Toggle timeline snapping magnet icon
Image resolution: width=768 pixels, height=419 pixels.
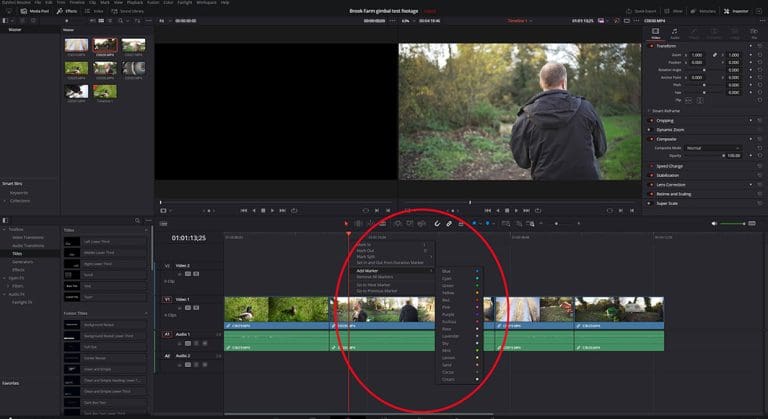pos(437,223)
